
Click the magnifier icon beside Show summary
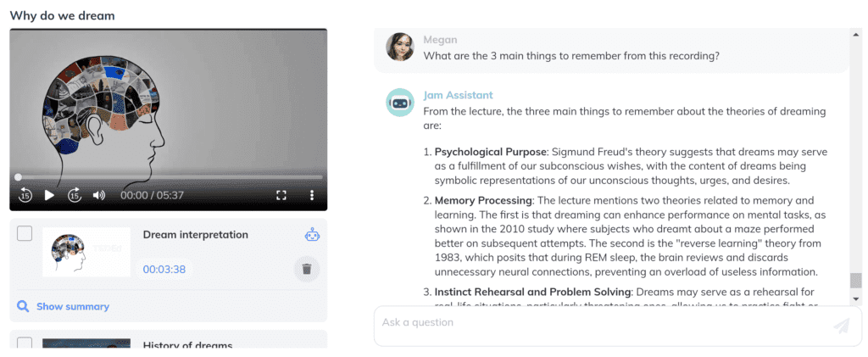coord(23,306)
